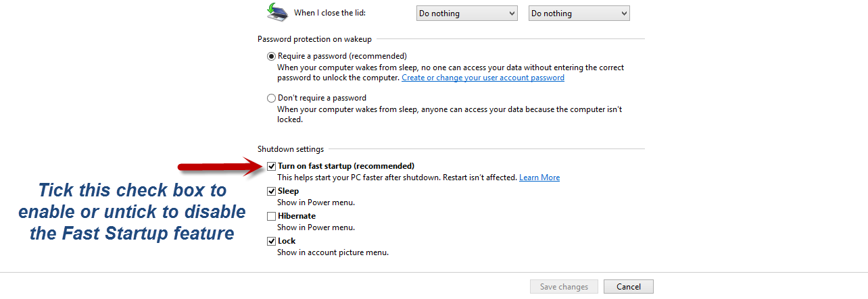Follow the 'Learn More' fast startup link
Viewport: 868px width, 299px height.
click(539, 178)
